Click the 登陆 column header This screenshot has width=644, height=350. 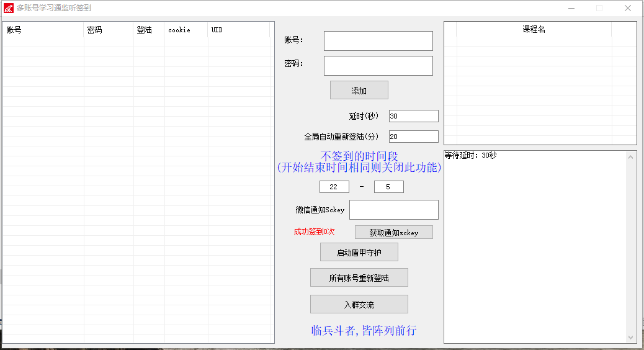[149, 30]
